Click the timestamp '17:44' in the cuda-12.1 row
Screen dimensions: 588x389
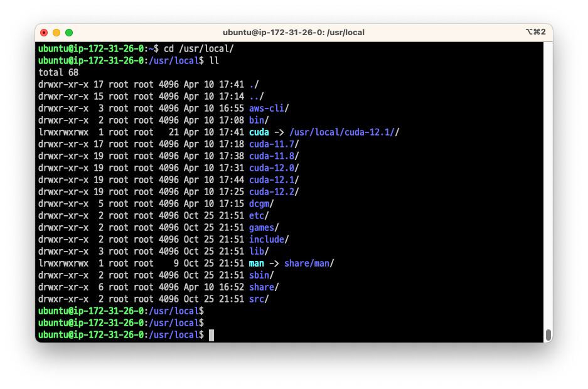232,180
